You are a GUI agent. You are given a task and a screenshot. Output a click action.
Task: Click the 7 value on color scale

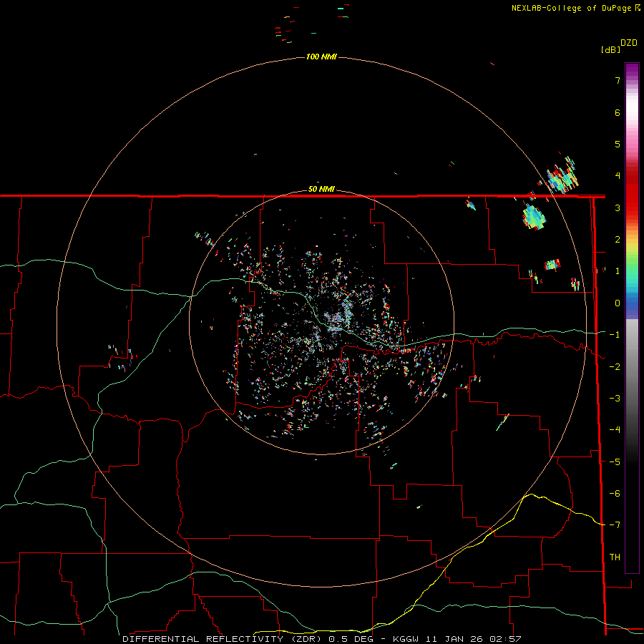(x=618, y=80)
